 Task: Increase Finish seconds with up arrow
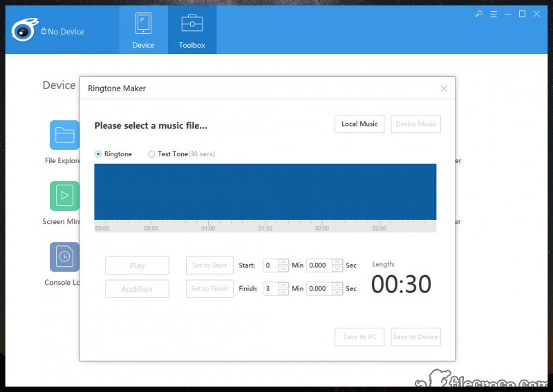(337, 286)
